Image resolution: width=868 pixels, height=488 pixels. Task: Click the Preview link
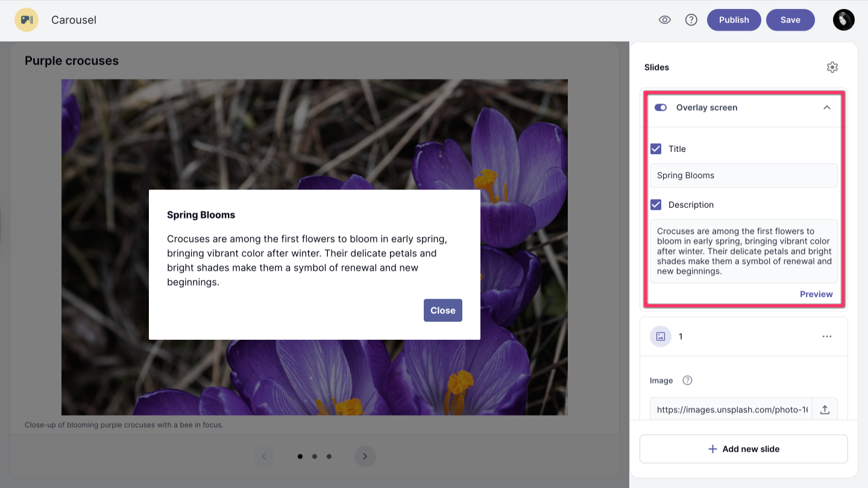[x=816, y=294]
